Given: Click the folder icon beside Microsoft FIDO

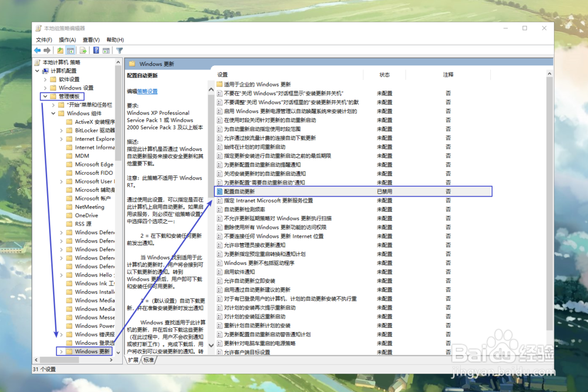Looking at the screenshot, I should 69,172.
